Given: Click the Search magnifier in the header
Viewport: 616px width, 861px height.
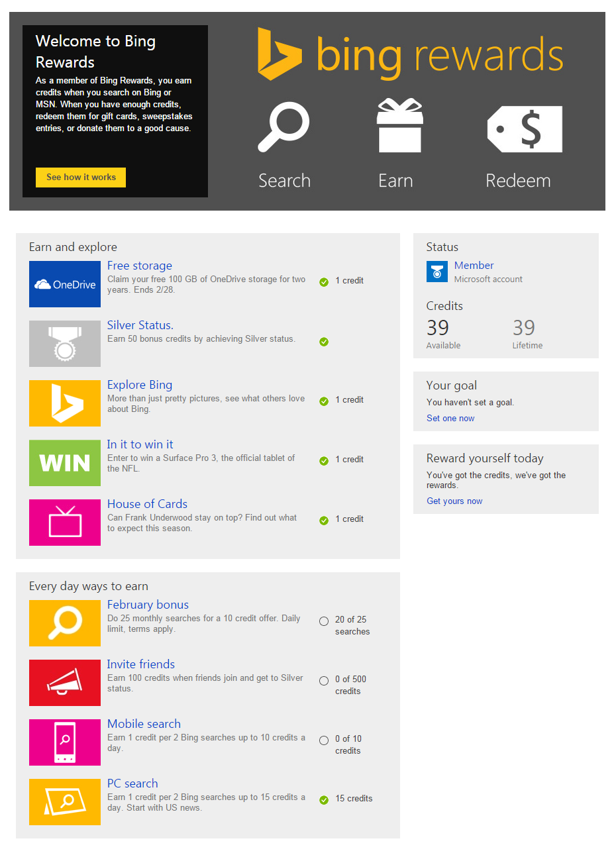Looking at the screenshot, I should click(x=284, y=127).
